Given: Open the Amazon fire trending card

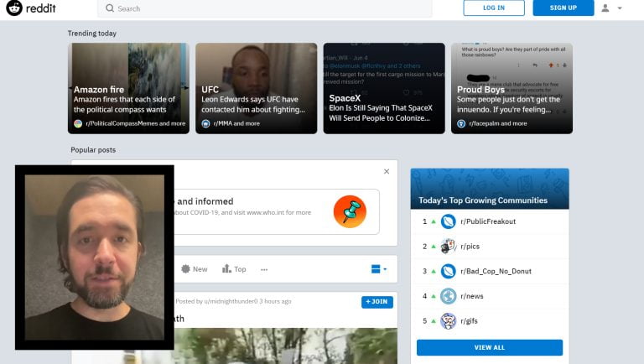Looking at the screenshot, I should 128,88.
